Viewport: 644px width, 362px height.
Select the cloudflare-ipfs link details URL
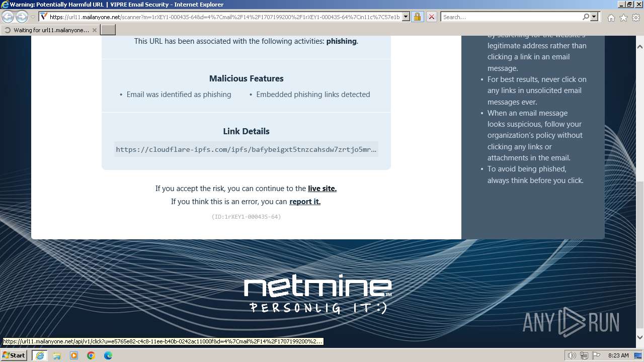pos(246,149)
